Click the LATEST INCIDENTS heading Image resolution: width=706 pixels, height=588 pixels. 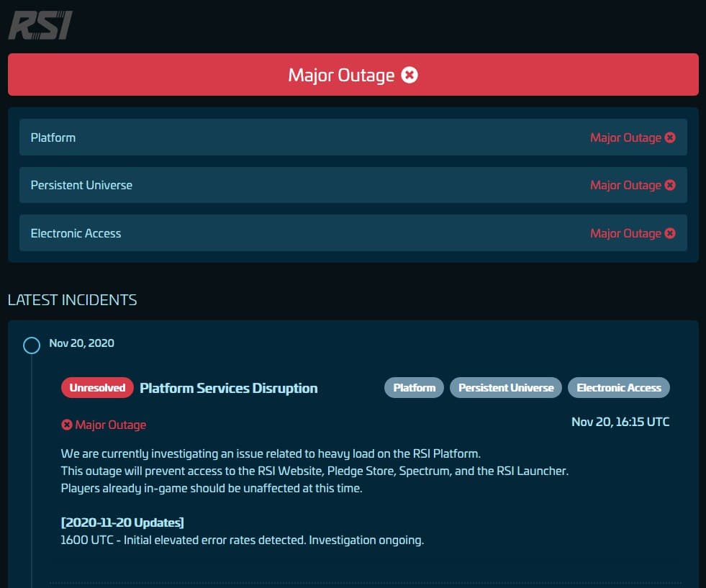point(73,300)
